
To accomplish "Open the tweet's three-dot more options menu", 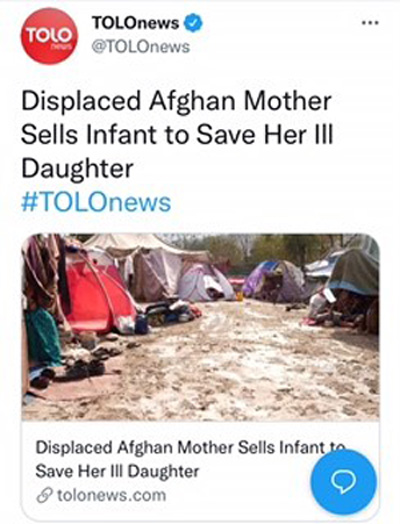I will 370,23.
